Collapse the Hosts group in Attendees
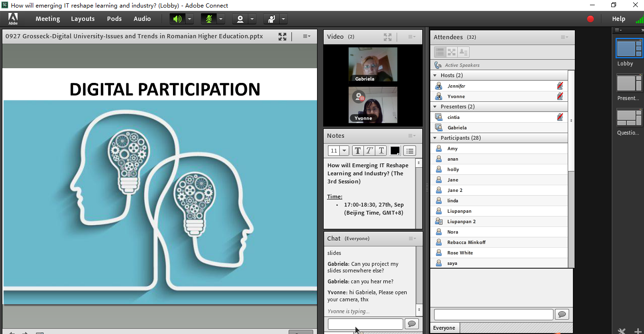644x334 pixels. pyautogui.click(x=435, y=75)
